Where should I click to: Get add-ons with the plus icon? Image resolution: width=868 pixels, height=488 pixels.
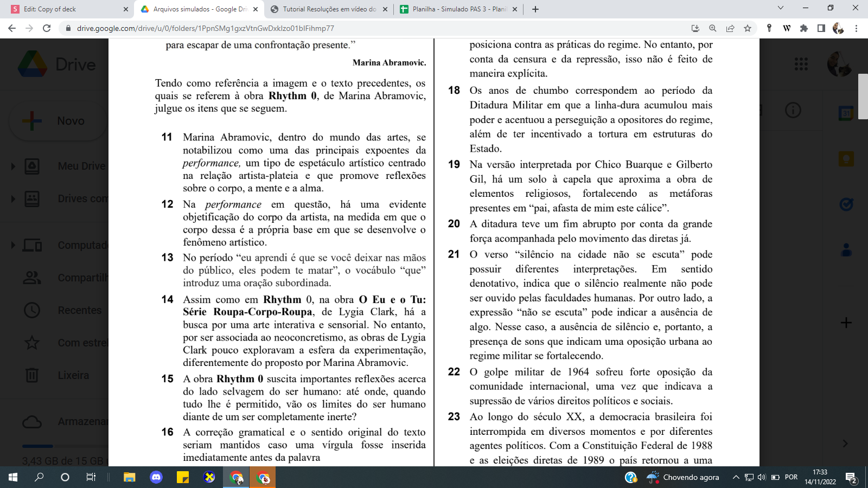point(846,323)
